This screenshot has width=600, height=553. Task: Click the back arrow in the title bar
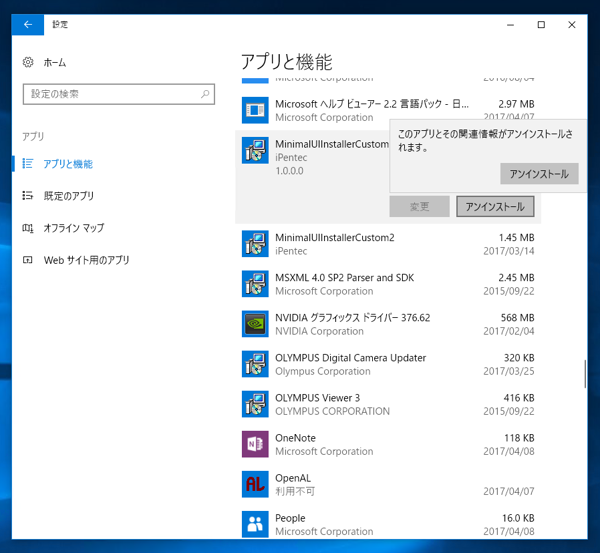pos(28,24)
